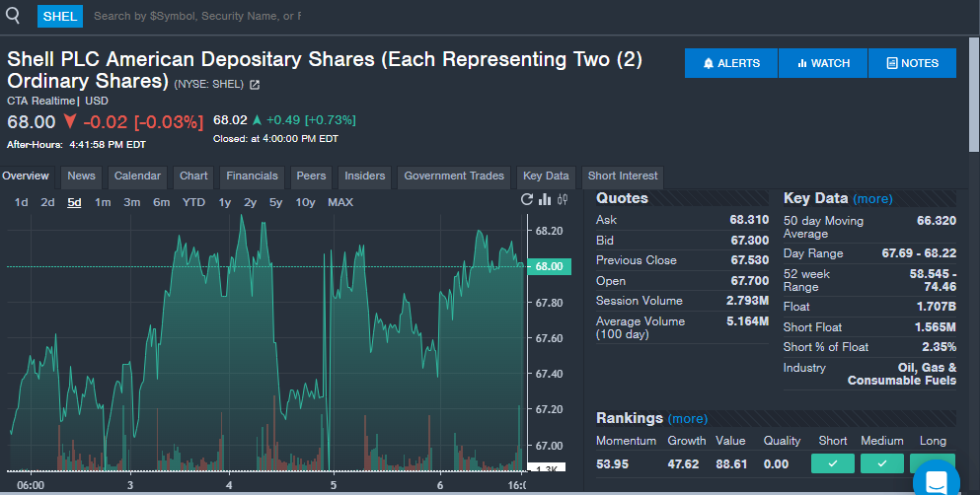Click the Value score 88.61
The width and height of the screenshot is (980, 495).
click(x=731, y=464)
